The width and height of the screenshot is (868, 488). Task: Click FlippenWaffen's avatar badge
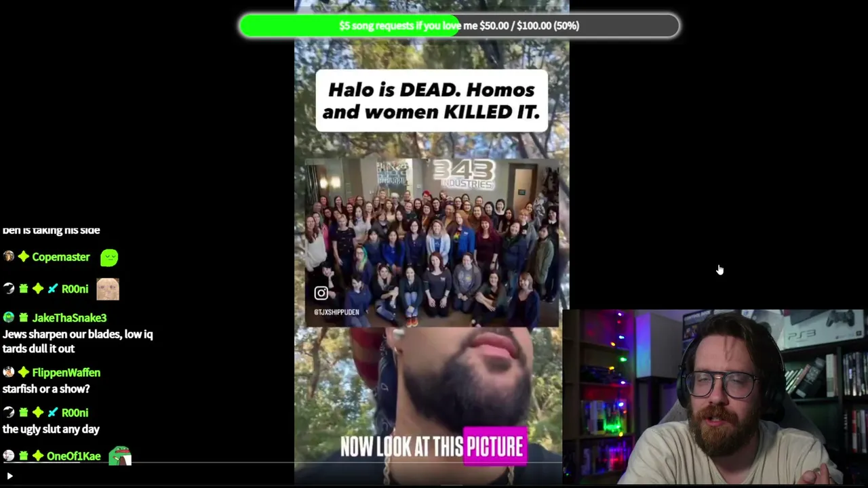(8, 372)
